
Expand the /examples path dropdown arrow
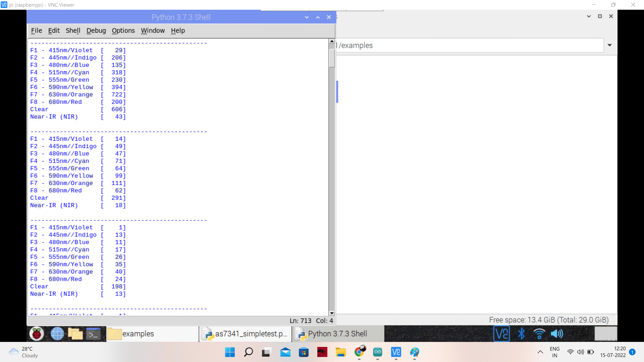point(609,45)
